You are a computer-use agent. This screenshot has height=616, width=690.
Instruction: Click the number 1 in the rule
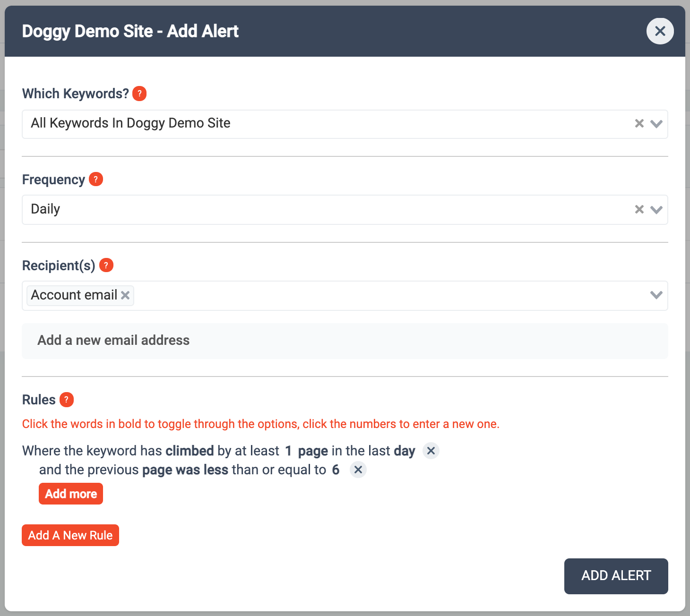click(288, 451)
